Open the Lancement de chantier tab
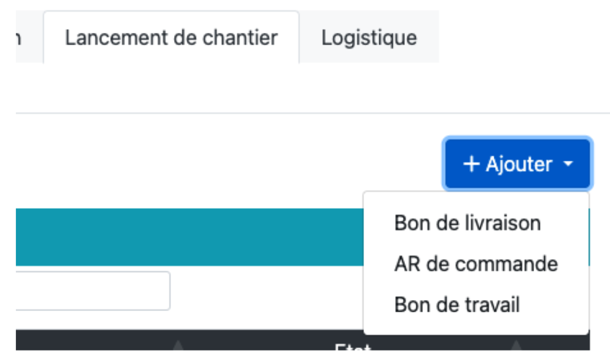The height and width of the screenshot is (364, 610). click(x=171, y=38)
